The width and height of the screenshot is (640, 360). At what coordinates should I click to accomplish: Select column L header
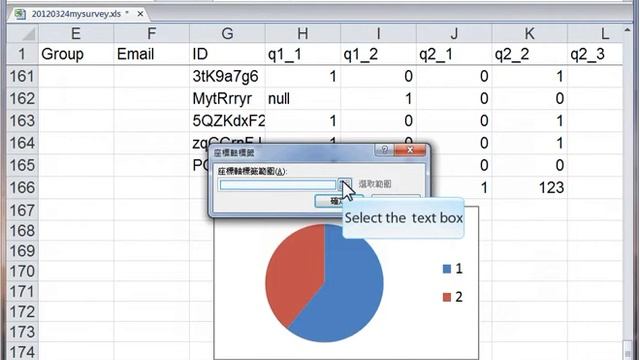tap(595, 33)
